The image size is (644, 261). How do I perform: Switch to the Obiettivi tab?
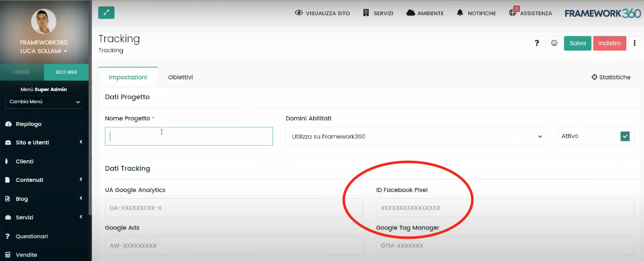[181, 77]
